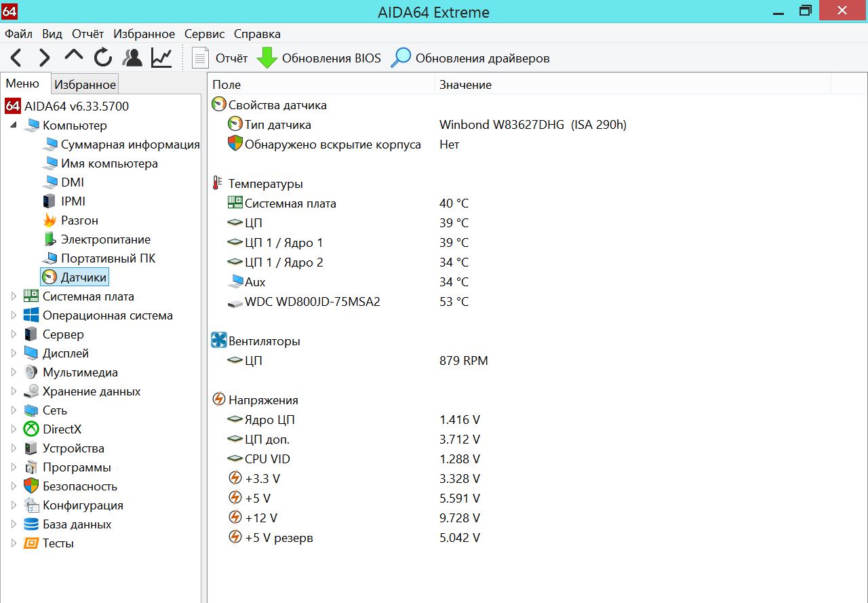The height and width of the screenshot is (603, 868).
Task: Expand the Сеть tree node
Action: (14, 410)
